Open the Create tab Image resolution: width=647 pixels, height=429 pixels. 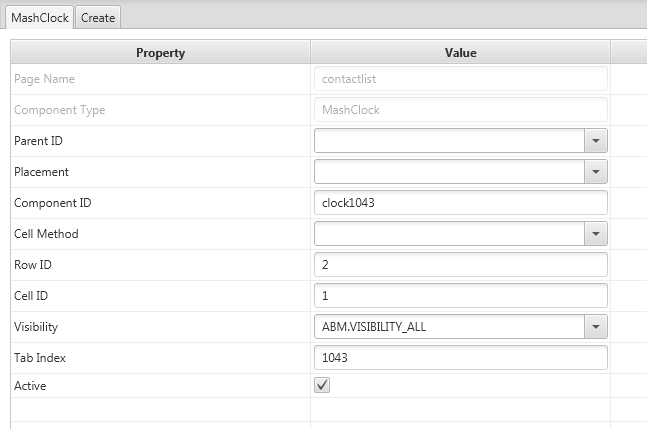(98, 17)
